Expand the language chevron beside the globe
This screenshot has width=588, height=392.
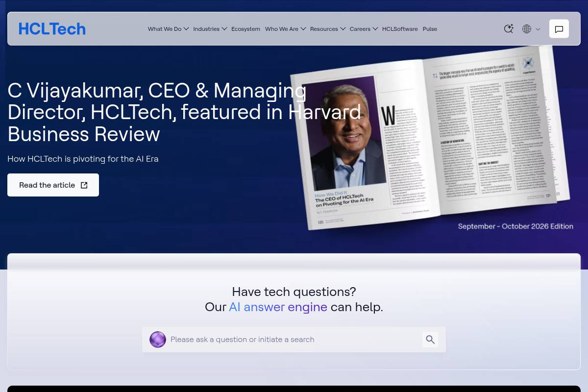[x=538, y=29]
